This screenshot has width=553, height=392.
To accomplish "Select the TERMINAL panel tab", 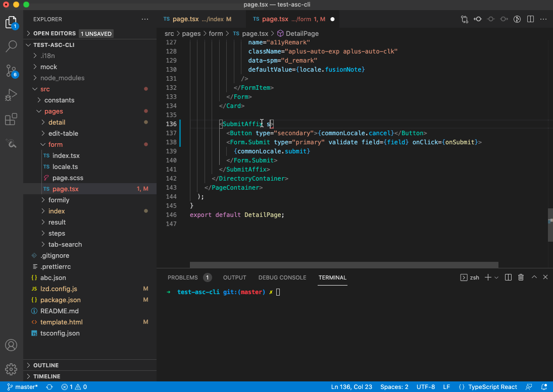I will click(x=332, y=277).
